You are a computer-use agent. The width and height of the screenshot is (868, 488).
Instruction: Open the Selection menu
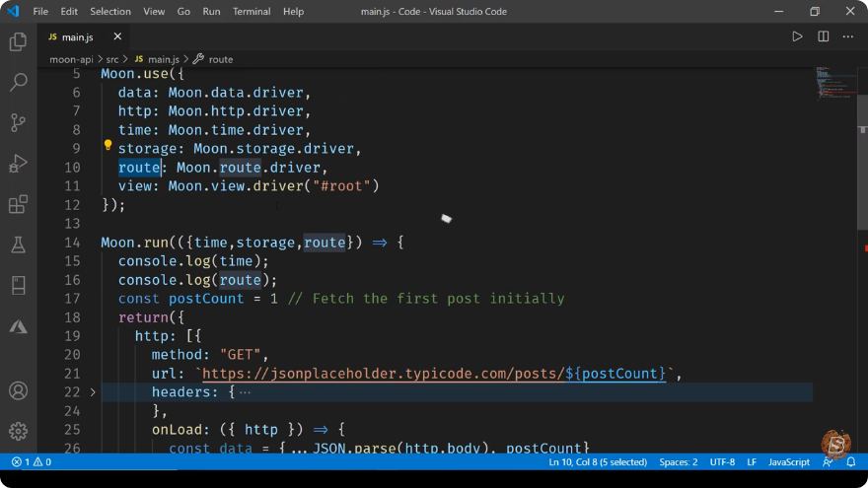pos(110,11)
